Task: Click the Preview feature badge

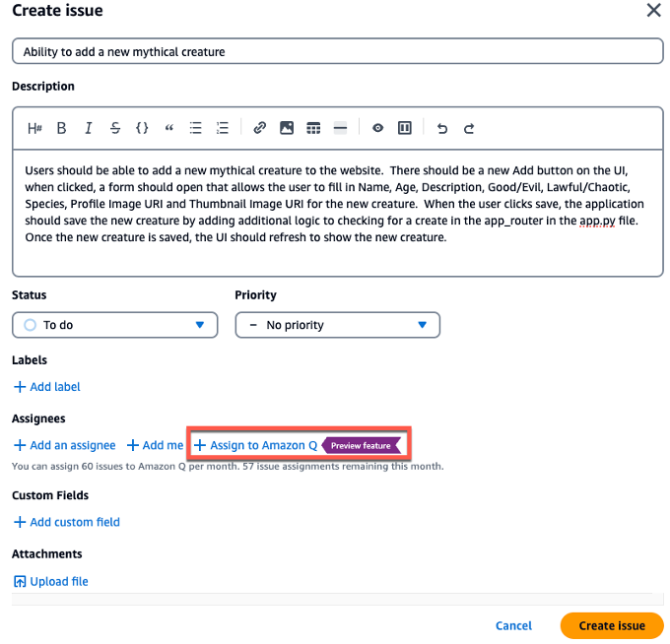Action: [x=361, y=445]
